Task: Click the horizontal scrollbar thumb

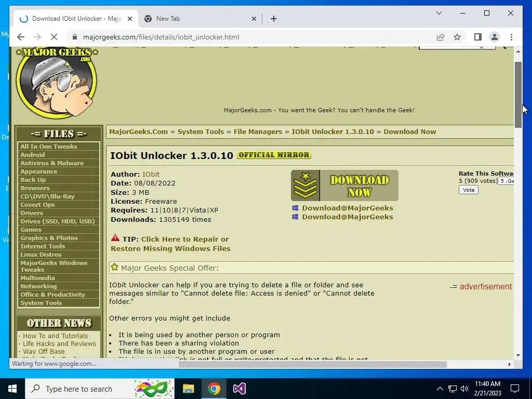Action: point(313,364)
